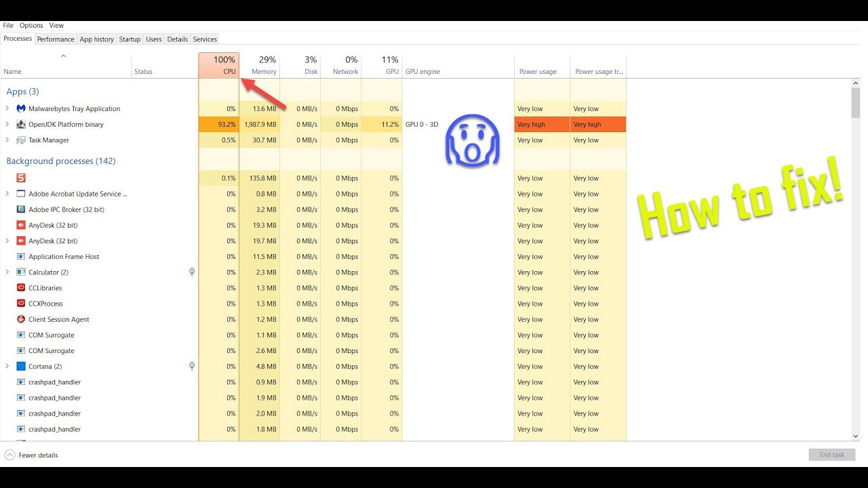Image resolution: width=868 pixels, height=488 pixels.
Task: Select the Adobe IPC Broker (32 bit) row
Action: tap(66, 209)
